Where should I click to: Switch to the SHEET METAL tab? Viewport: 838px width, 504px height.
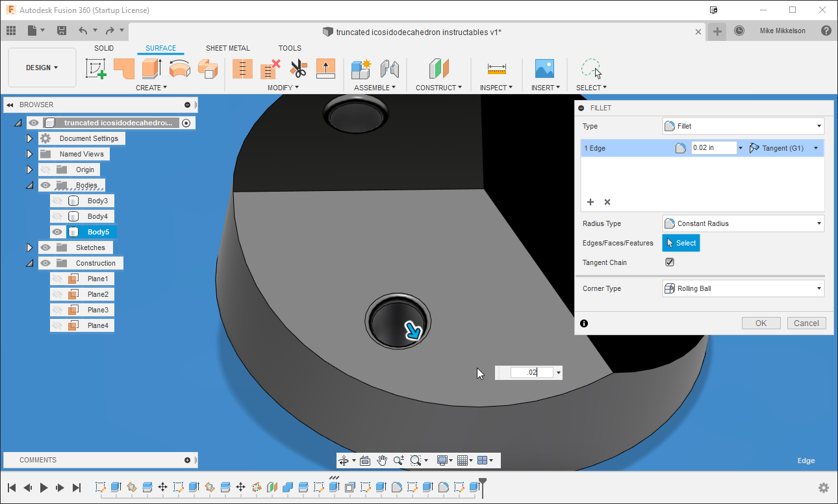(x=227, y=47)
